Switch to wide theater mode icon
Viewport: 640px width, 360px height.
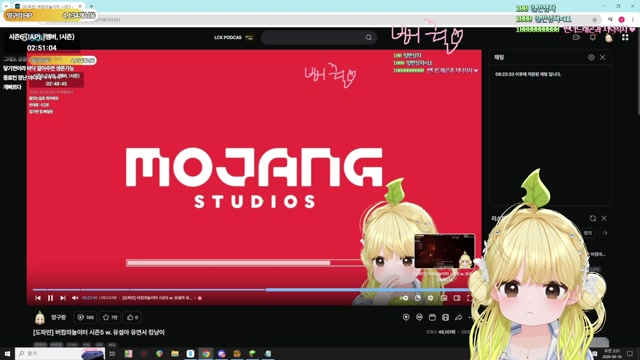pyautogui.click(x=457, y=298)
